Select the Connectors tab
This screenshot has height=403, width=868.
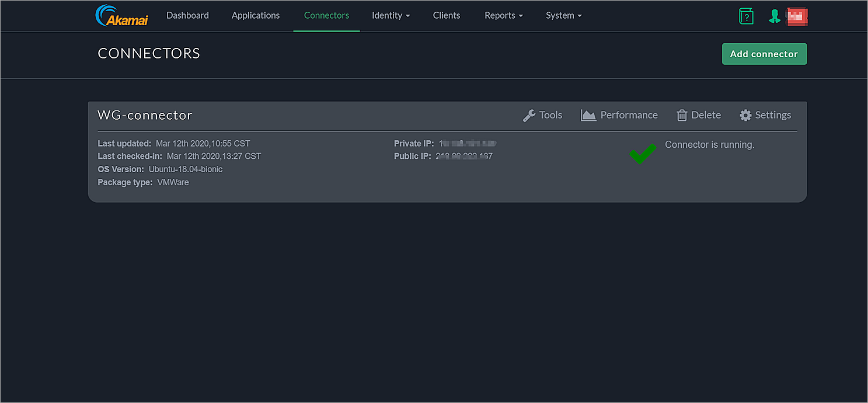326,16
